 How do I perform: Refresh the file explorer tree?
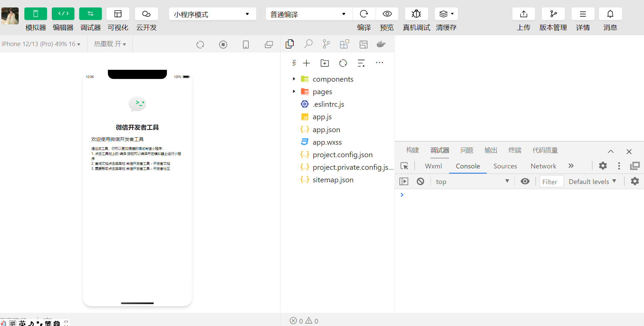tap(343, 63)
